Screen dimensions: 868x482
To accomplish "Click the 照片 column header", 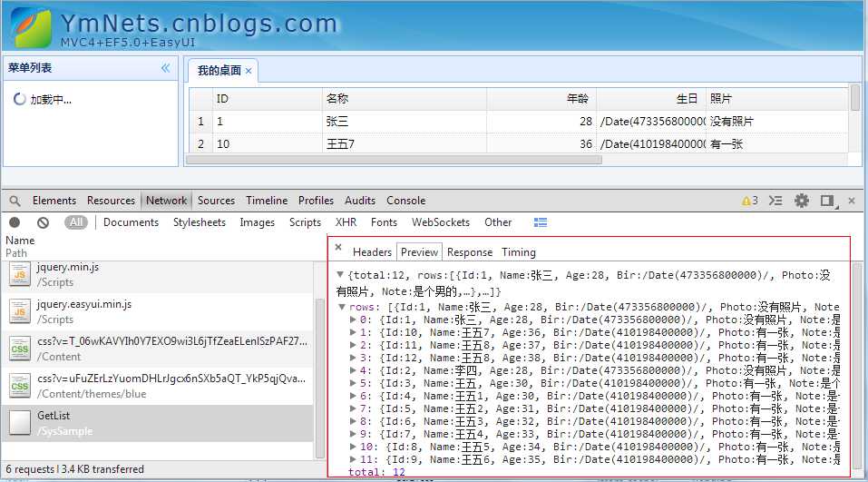I will [x=776, y=99].
